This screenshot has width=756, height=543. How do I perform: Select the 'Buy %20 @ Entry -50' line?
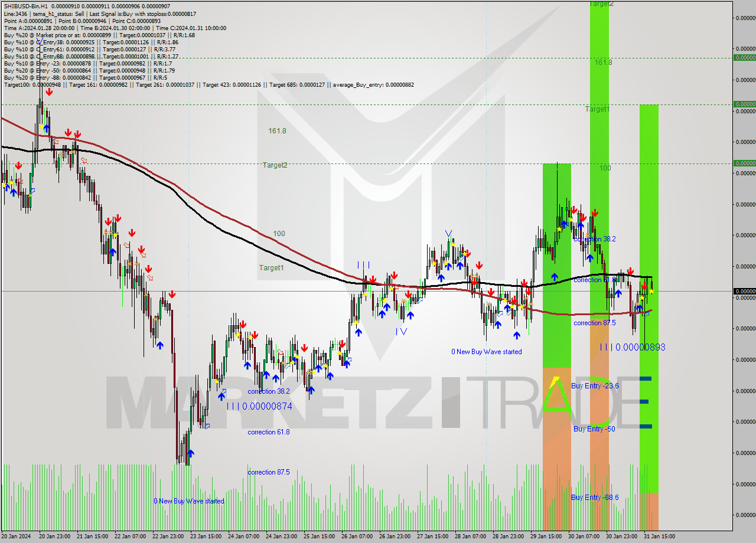[x=89, y=70]
